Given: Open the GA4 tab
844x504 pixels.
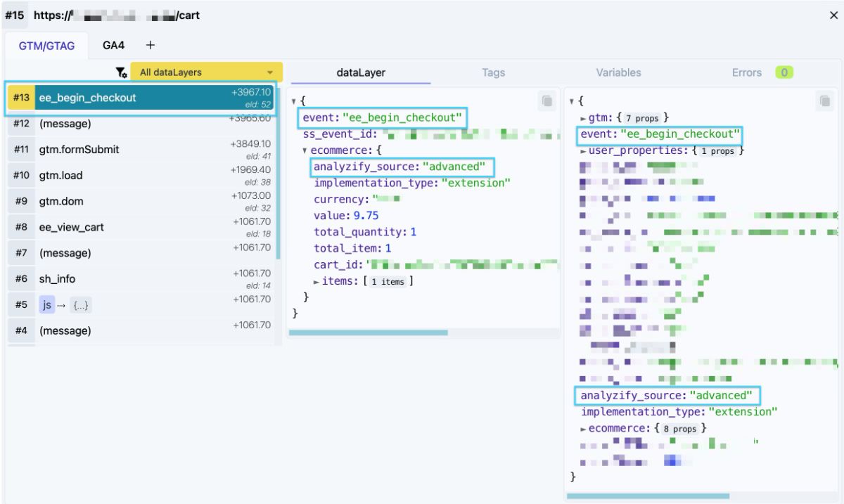Looking at the screenshot, I should click(x=113, y=45).
